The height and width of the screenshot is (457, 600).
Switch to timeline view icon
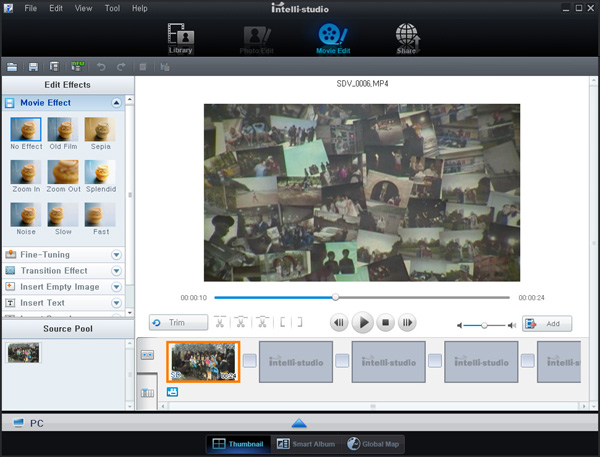pyautogui.click(x=147, y=393)
